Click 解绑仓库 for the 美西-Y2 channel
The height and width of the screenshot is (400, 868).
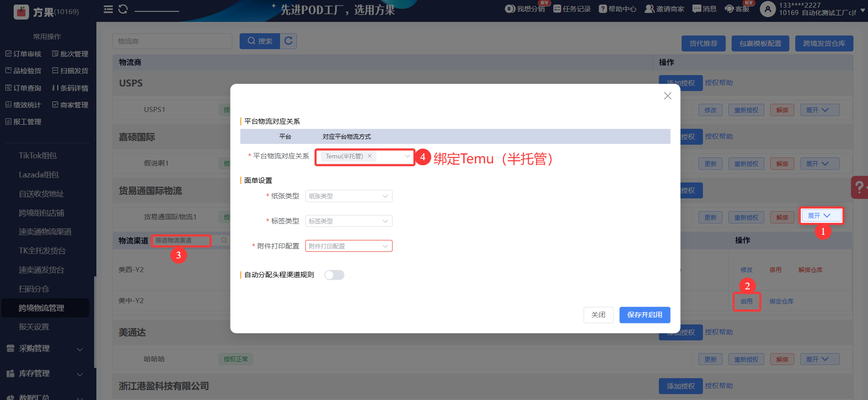tap(810, 270)
